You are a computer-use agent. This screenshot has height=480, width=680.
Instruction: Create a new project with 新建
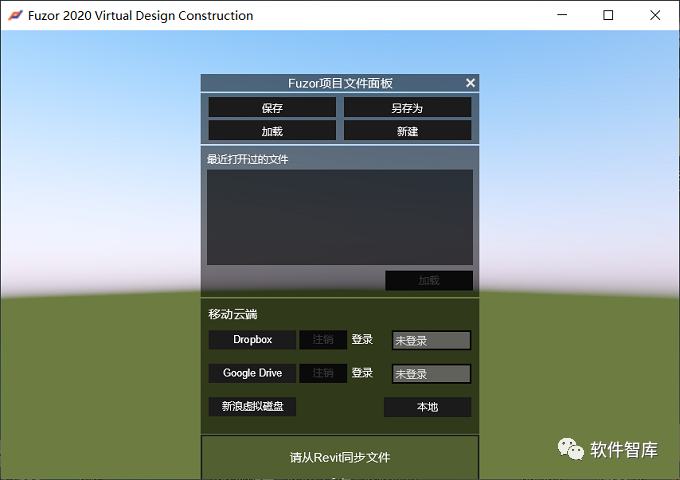point(407,130)
